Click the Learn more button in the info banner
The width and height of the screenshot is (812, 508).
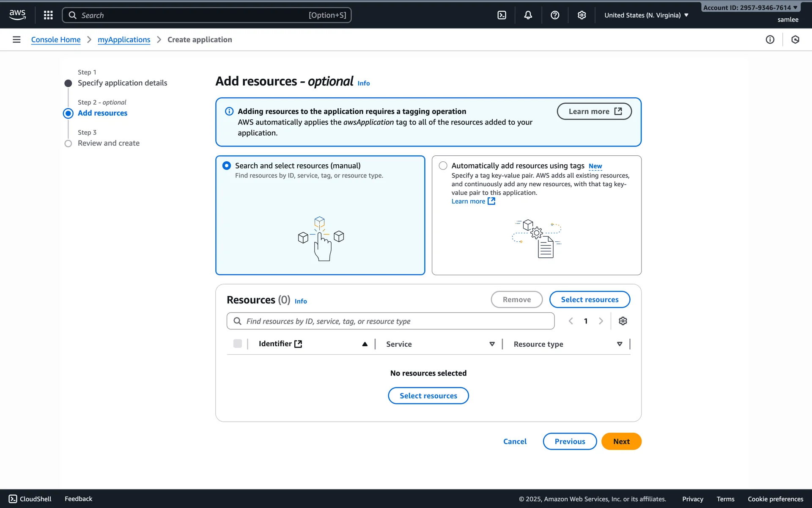pos(594,111)
